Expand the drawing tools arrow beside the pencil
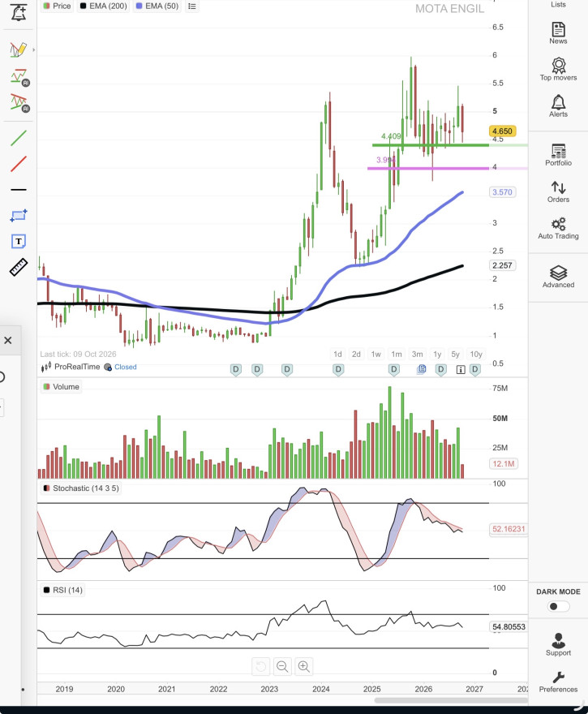The height and width of the screenshot is (714, 588). [x=34, y=49]
